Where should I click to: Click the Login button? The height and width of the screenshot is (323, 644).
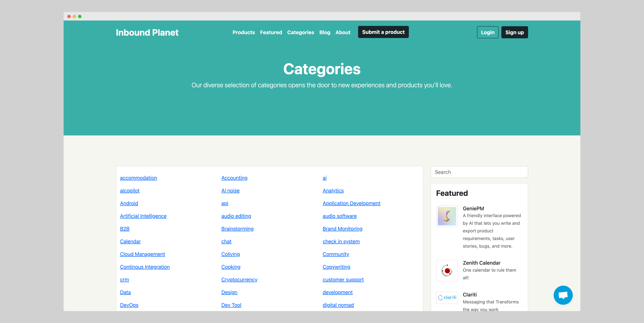[x=488, y=32]
